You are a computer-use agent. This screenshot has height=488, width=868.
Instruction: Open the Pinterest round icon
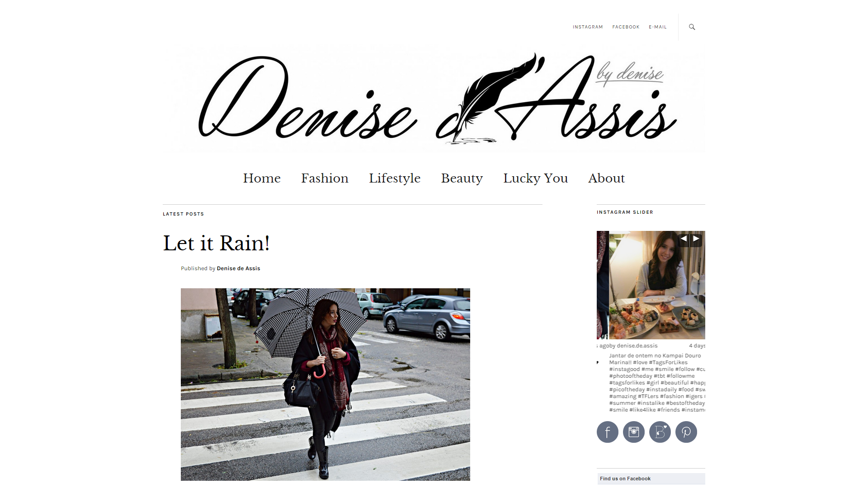click(686, 432)
